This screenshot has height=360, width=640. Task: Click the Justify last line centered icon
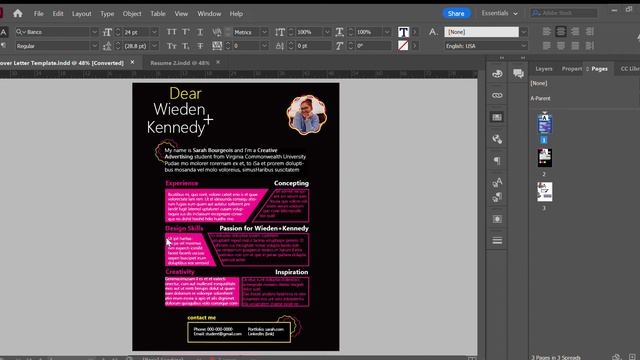click(x=561, y=46)
